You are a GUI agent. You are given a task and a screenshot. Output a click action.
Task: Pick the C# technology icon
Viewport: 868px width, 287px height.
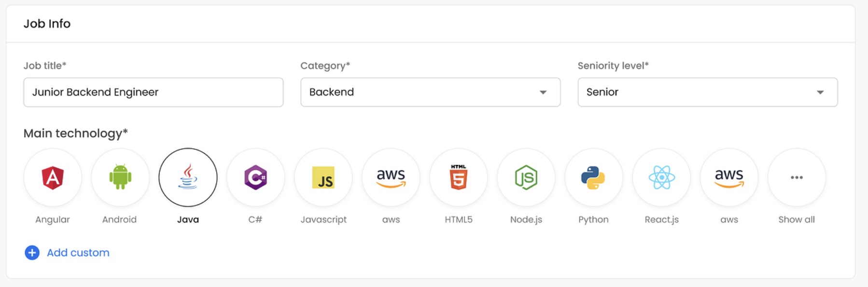click(255, 177)
